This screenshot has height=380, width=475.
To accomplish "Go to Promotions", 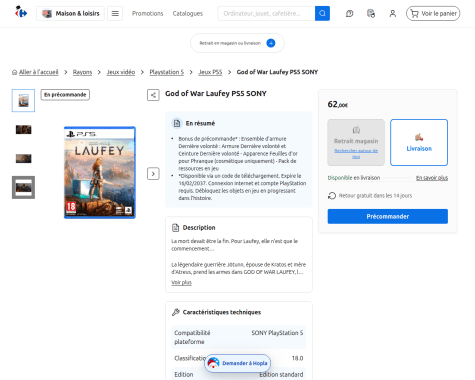I will 148,13.
